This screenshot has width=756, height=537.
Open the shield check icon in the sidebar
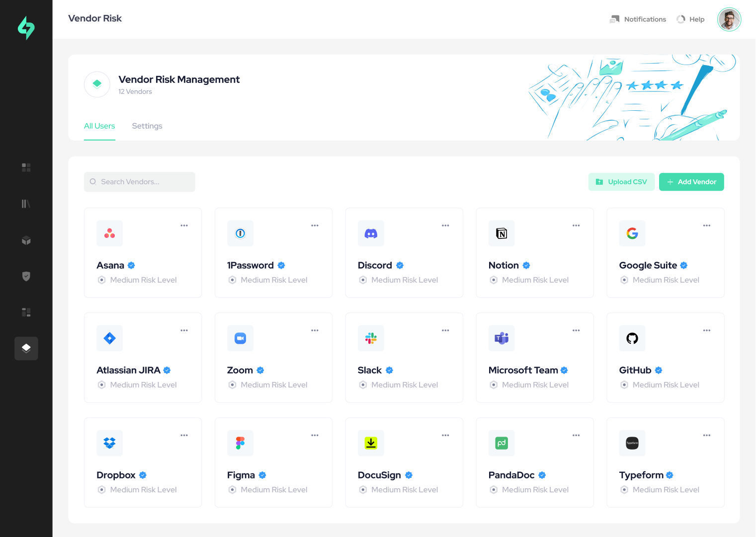pyautogui.click(x=26, y=276)
